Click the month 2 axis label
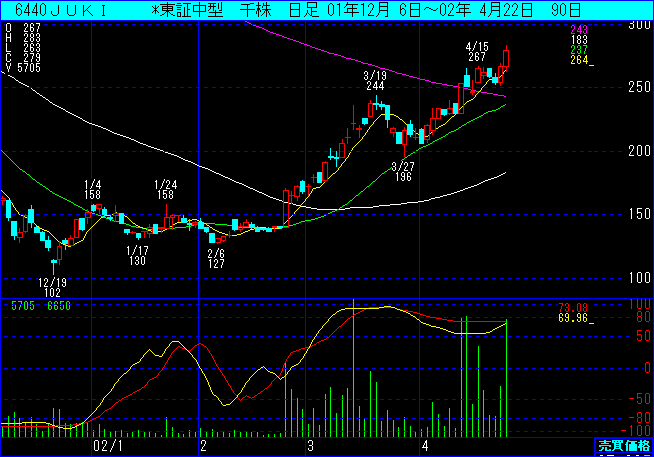The image size is (654, 457). coord(203,446)
